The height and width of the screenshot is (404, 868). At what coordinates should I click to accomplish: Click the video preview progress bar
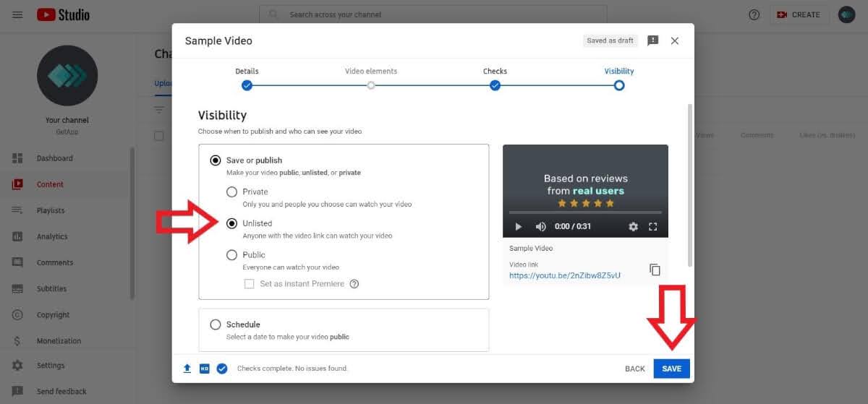point(584,212)
